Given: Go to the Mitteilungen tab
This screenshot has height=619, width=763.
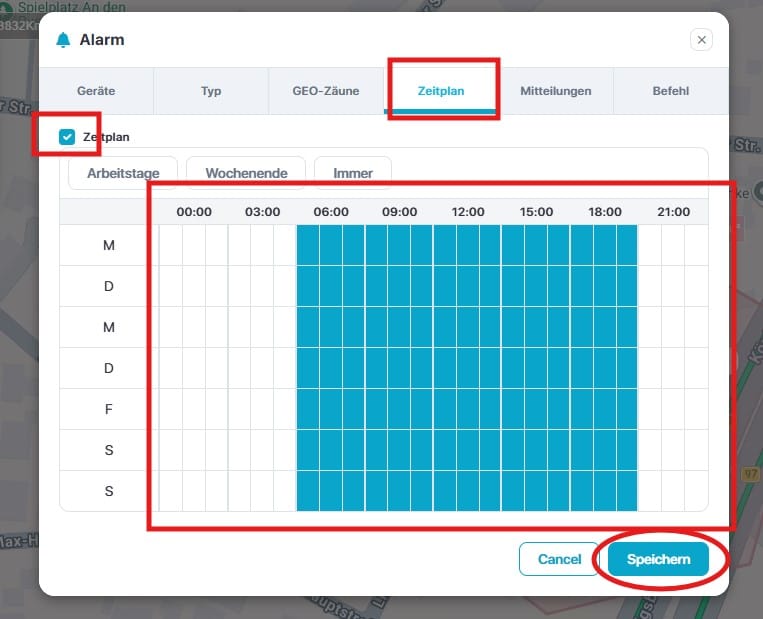Looking at the screenshot, I should pos(555,91).
